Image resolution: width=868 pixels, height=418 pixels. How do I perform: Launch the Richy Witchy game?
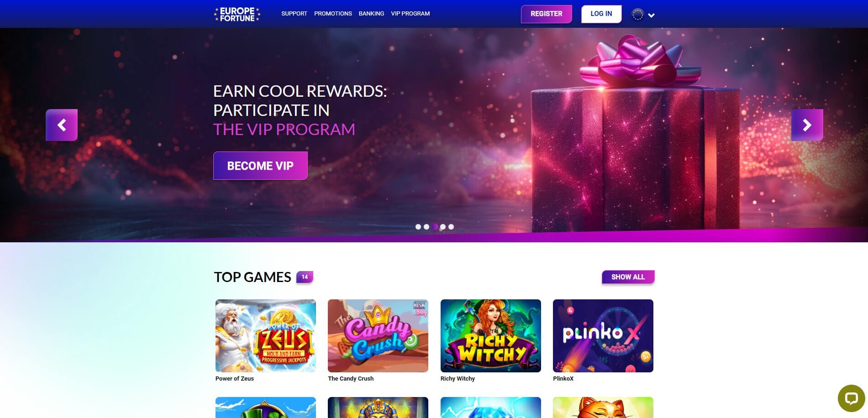pyautogui.click(x=491, y=336)
